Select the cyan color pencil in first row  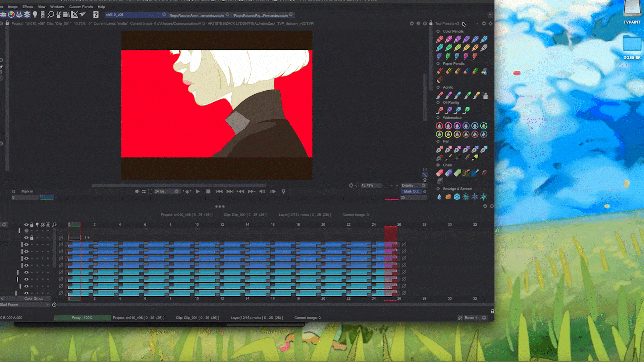pyautogui.click(x=484, y=39)
